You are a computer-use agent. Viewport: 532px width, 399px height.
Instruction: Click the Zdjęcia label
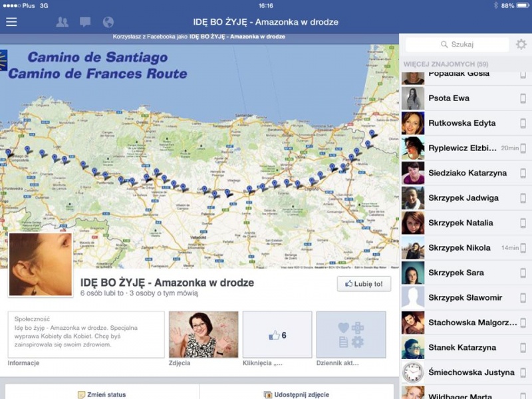click(180, 363)
